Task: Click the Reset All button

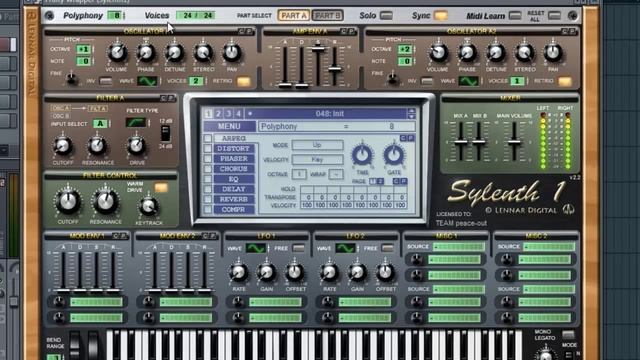Action: [554, 16]
